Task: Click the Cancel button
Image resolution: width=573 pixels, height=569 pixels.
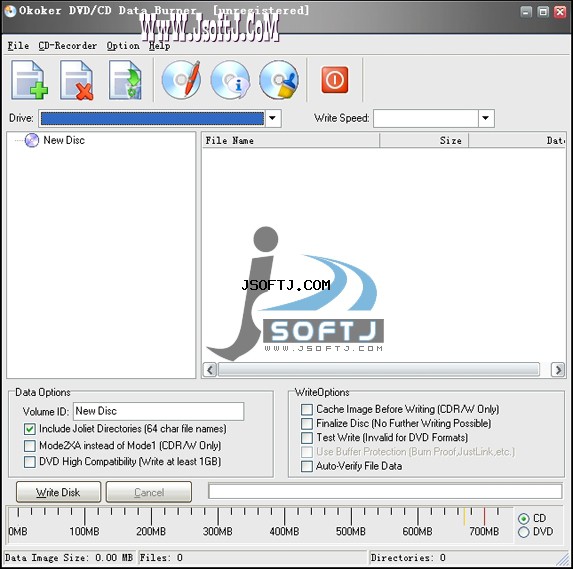Action: coord(149,492)
